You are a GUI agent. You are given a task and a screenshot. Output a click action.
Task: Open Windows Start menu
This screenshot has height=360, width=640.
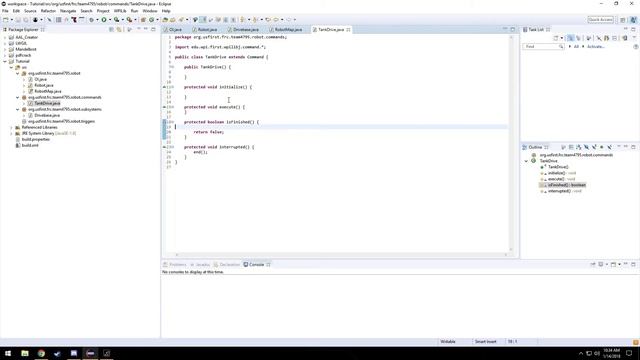pyautogui.click(x=8, y=353)
